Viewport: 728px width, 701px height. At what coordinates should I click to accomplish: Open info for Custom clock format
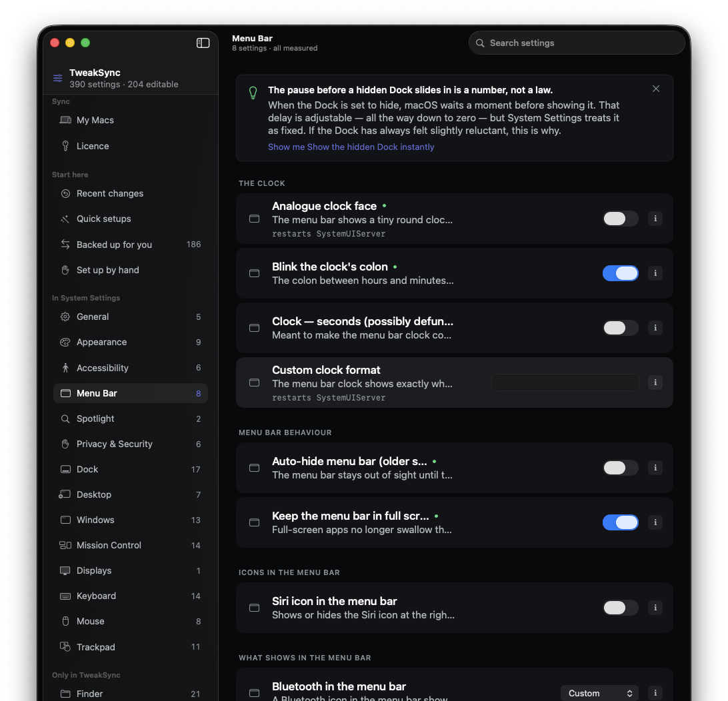click(x=655, y=382)
